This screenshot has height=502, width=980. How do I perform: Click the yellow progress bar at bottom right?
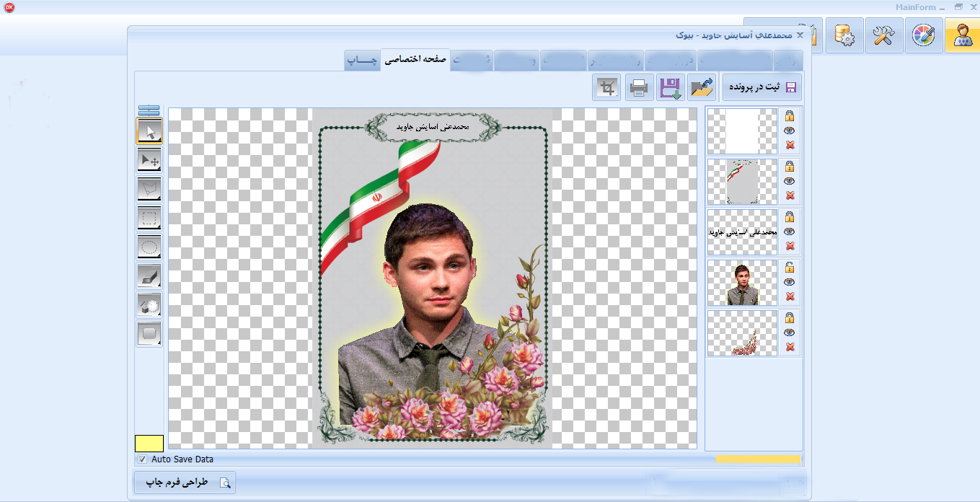click(x=758, y=459)
